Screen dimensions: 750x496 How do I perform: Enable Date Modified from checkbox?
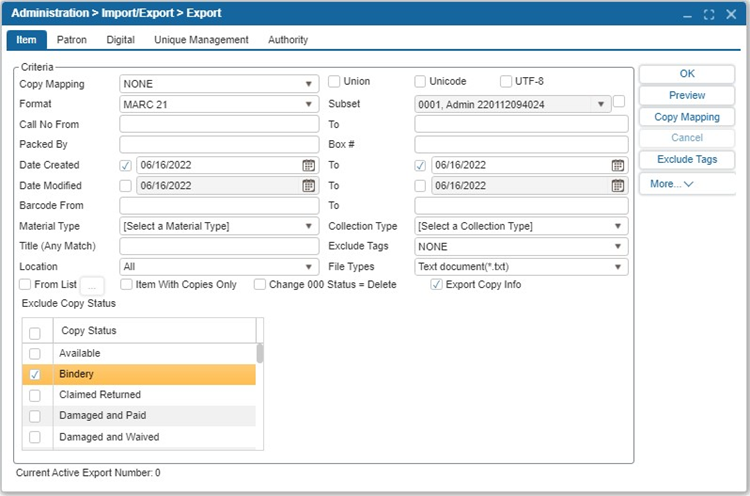[125, 186]
